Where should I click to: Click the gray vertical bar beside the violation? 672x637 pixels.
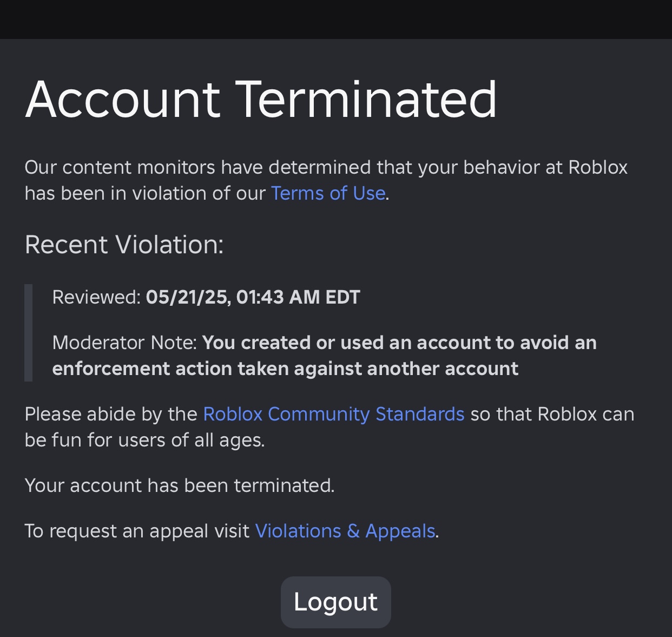click(x=29, y=332)
